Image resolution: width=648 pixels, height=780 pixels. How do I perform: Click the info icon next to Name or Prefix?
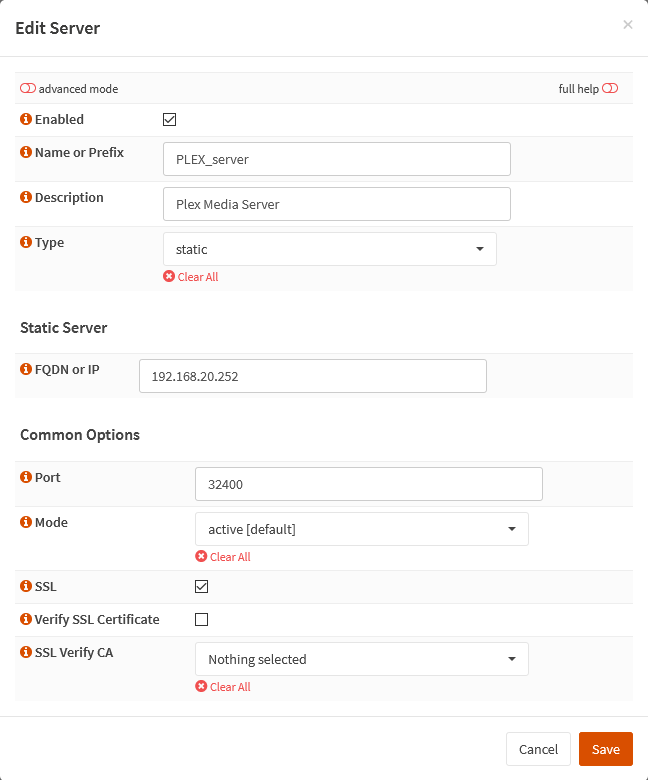(x=26, y=153)
